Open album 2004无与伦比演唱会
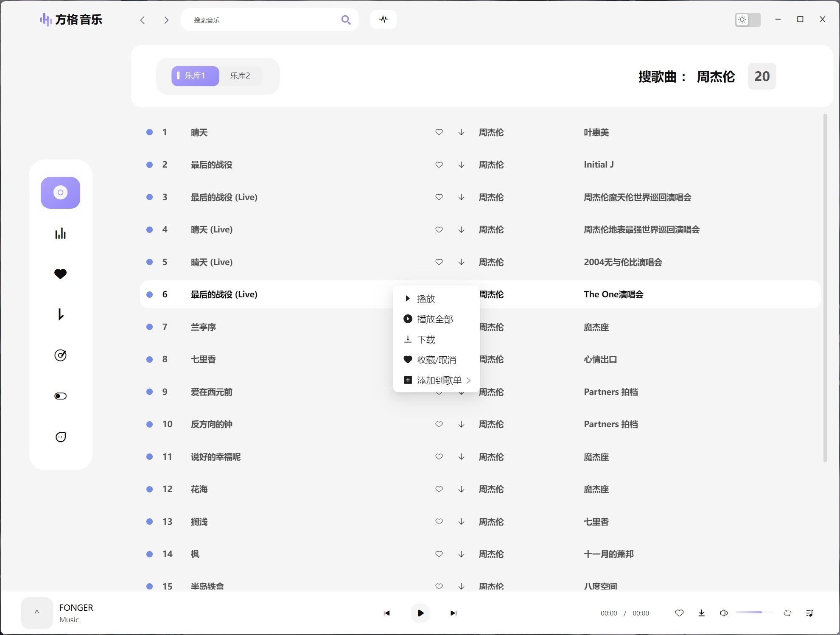This screenshot has width=840, height=635. click(623, 262)
